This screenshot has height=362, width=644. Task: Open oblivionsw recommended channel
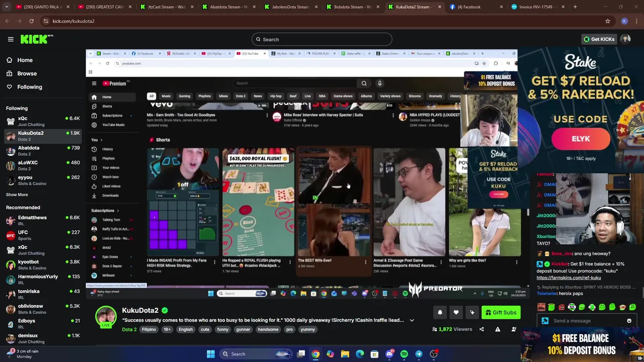click(x=42, y=309)
